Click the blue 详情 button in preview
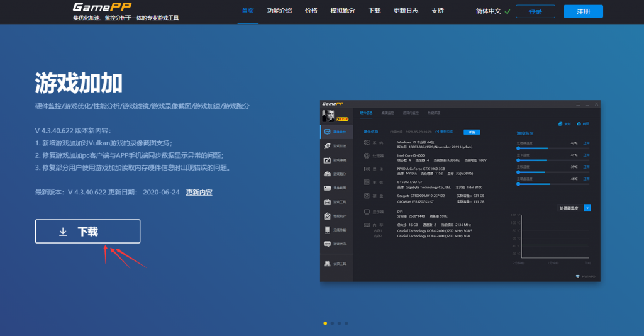644x336 pixels. [x=472, y=132]
